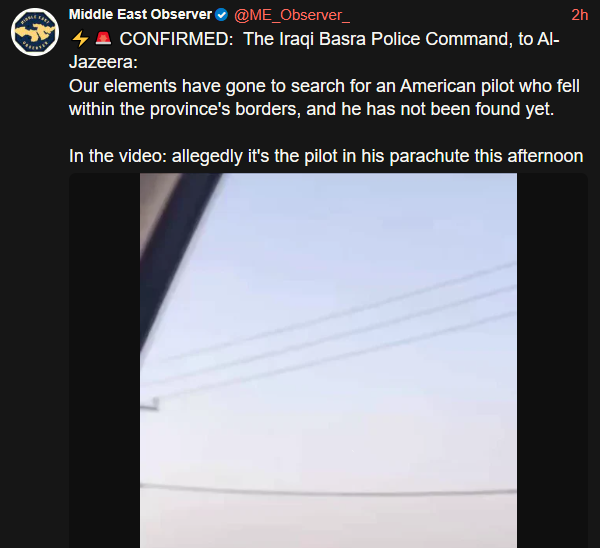
Task: Open the @ME_Observer_ handle link
Action: click(x=292, y=15)
